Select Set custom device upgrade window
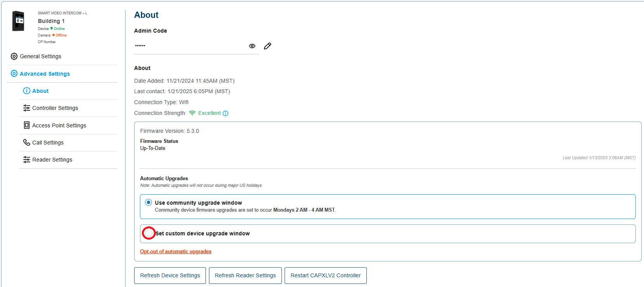 tap(149, 233)
